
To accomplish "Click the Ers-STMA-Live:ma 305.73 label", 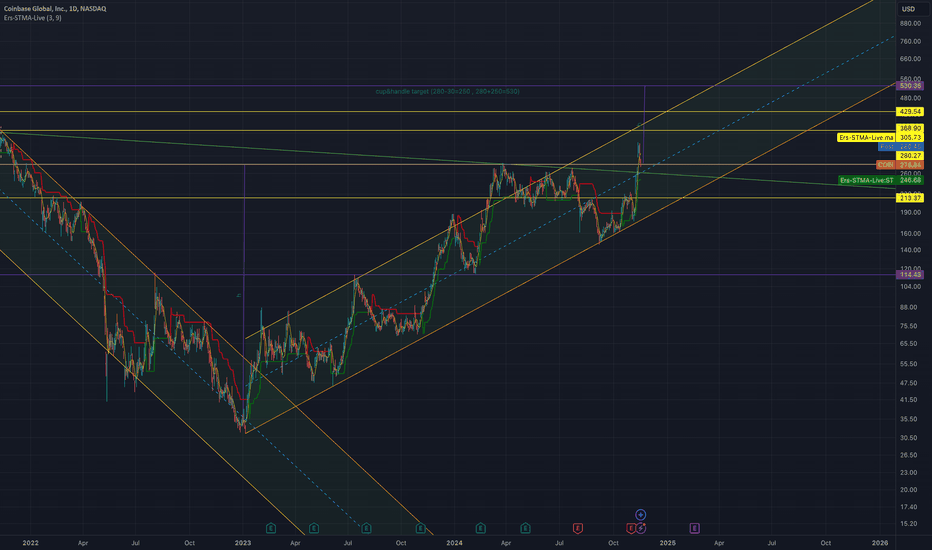I will pyautogui.click(x=880, y=137).
